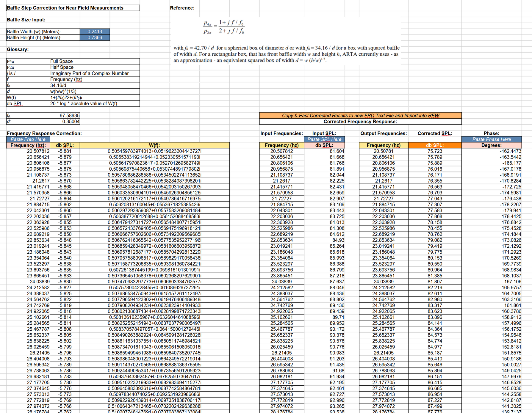
Task: Select corrected SPL cell 75.723
Action: point(435,151)
